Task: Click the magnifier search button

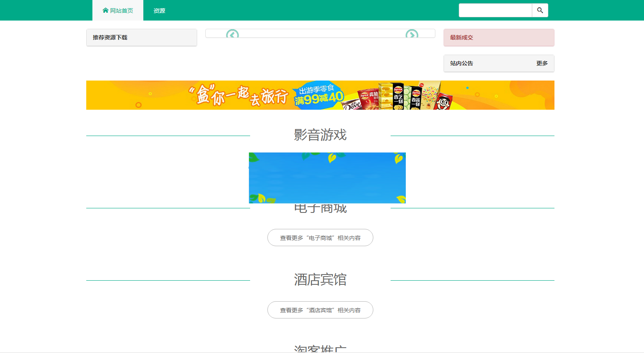Action: coord(540,10)
